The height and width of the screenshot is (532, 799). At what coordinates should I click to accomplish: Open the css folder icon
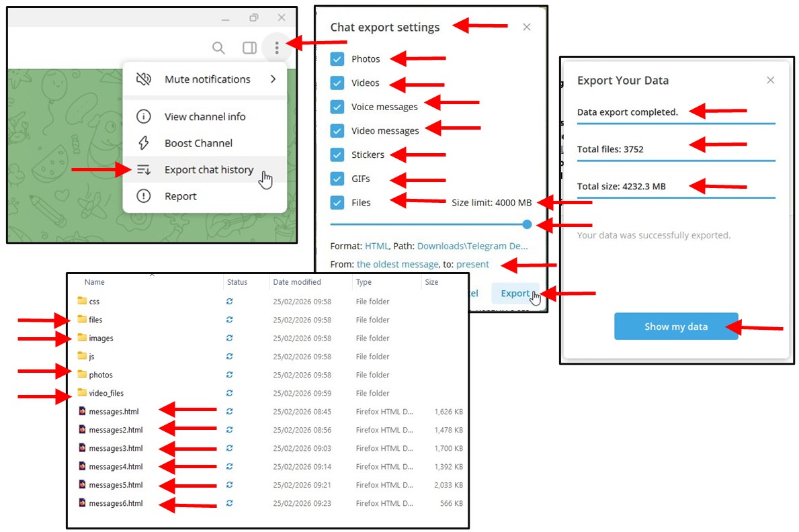pos(83,302)
